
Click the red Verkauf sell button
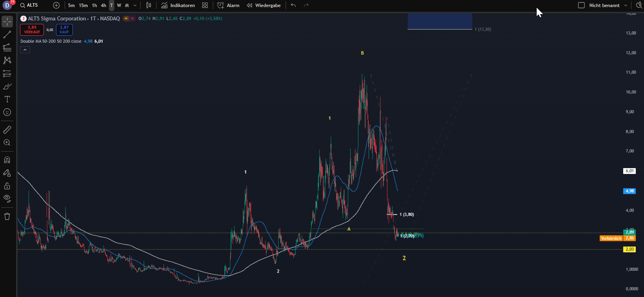point(32,30)
